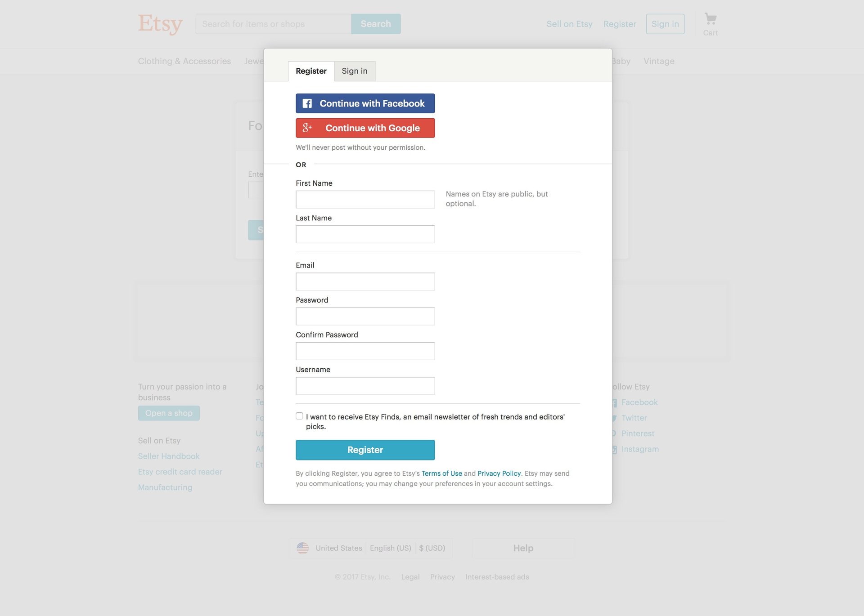Click the Etsy logo
864x616 pixels.
160,24
